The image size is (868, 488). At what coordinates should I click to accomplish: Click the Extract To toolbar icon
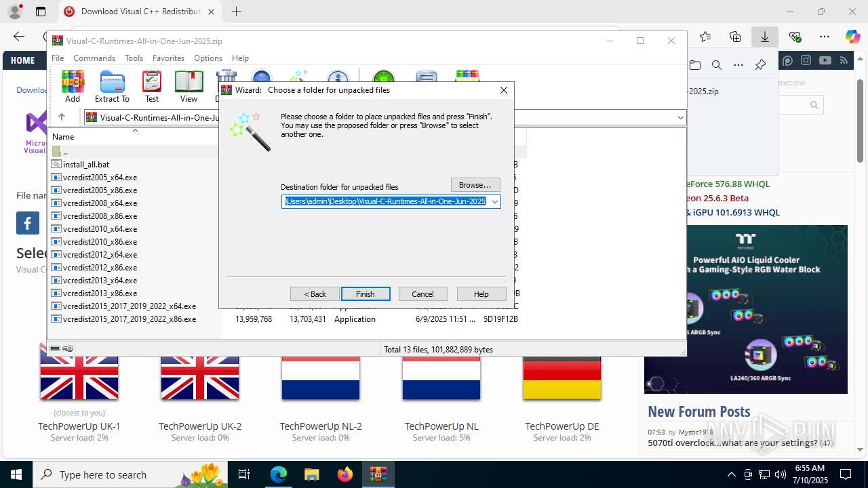pos(112,86)
